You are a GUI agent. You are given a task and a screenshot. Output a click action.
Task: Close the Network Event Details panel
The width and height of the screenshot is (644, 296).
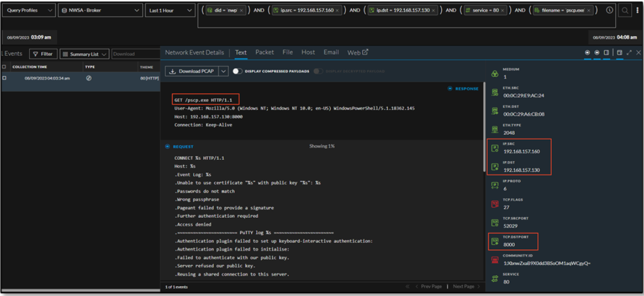tap(638, 53)
